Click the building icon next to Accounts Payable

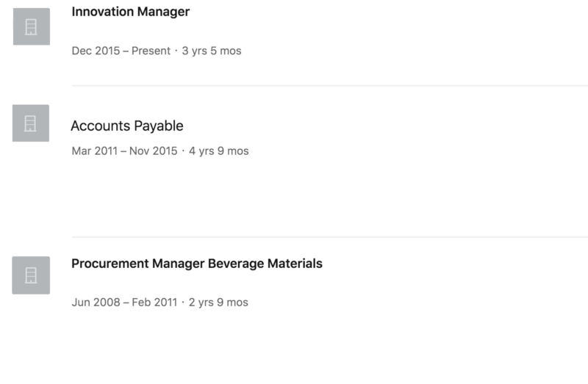coord(31,123)
